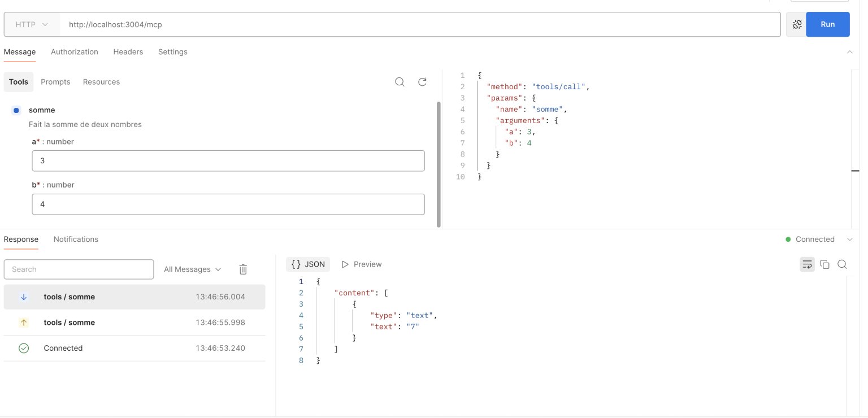Switch response view to JSON
This screenshot has height=418, width=868.
pos(308,264)
